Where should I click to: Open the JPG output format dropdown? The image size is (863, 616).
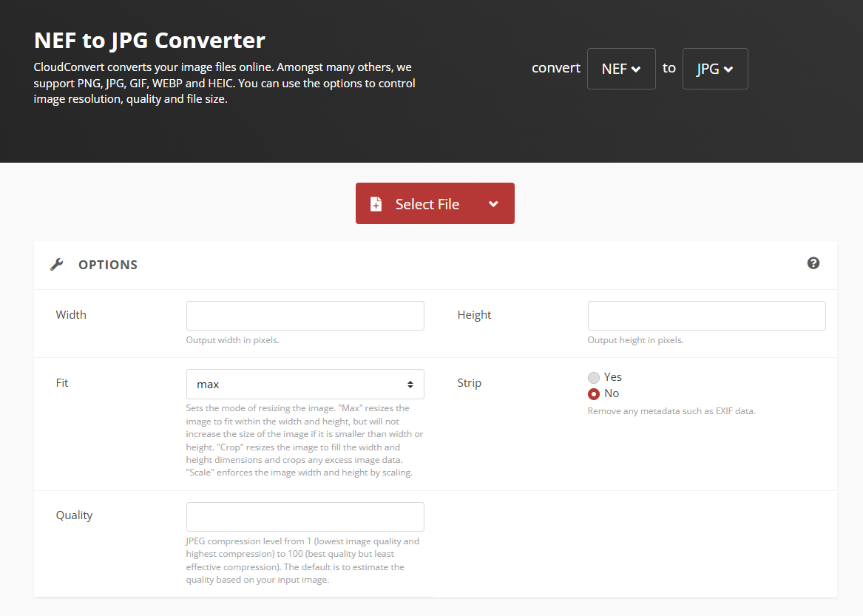click(715, 68)
